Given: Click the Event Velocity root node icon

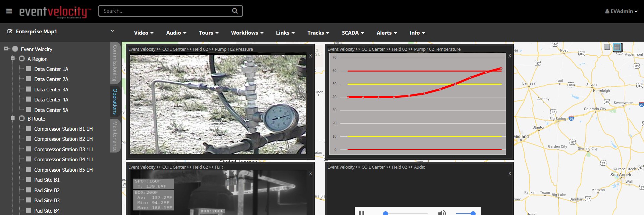Looking at the screenshot, I should click(x=15, y=49).
